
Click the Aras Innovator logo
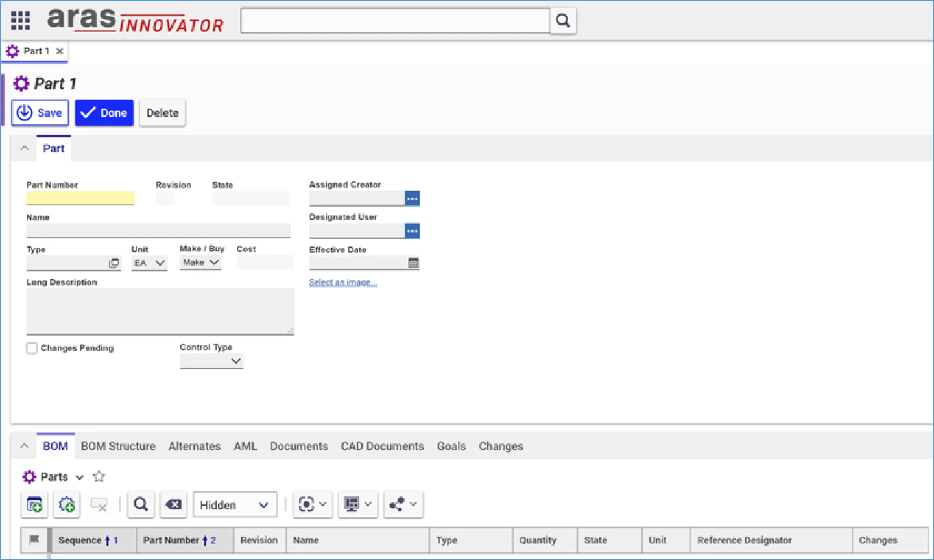tap(135, 20)
